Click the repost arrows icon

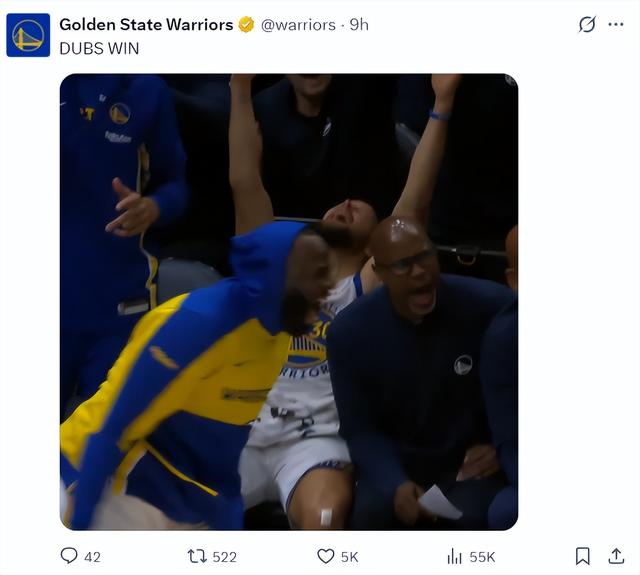pos(197,556)
